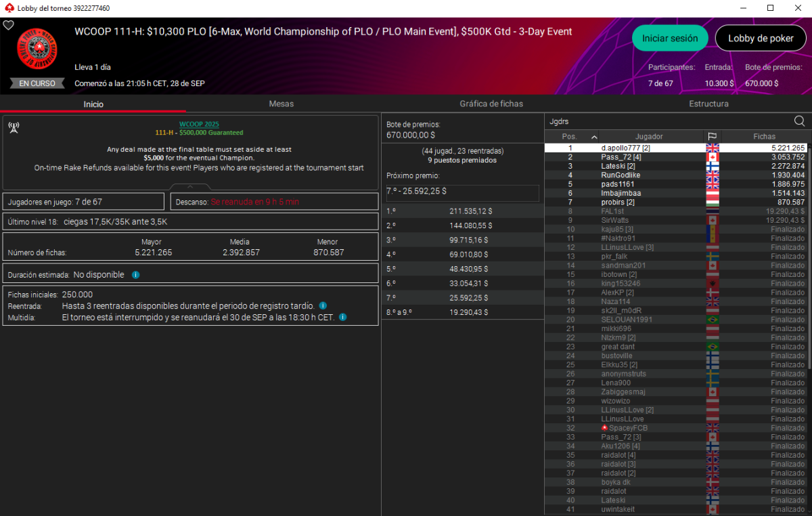Select player SELOUAN1991
This screenshot has width=812, height=516.
[x=676, y=320]
